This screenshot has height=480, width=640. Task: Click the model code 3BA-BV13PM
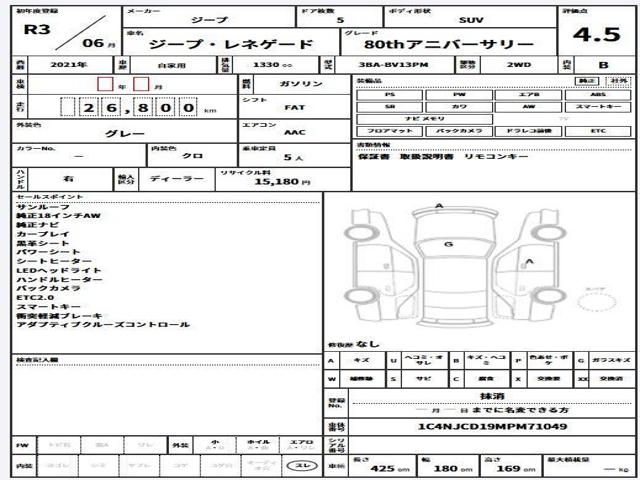tap(393, 65)
